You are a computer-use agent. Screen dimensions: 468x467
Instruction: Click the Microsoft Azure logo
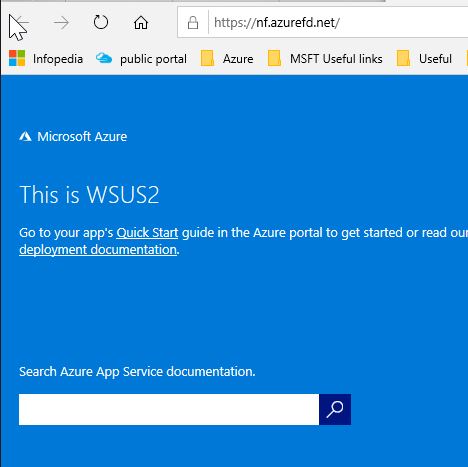73,136
